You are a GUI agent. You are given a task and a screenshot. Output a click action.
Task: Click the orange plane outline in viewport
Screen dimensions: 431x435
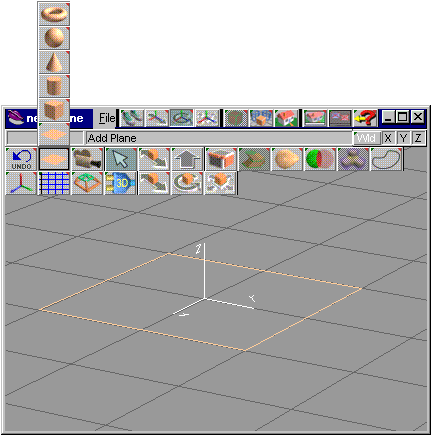pos(200,302)
